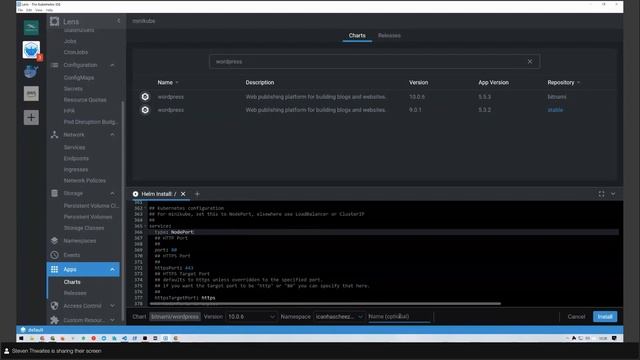Click the Name (optional) input field

[x=399, y=317]
